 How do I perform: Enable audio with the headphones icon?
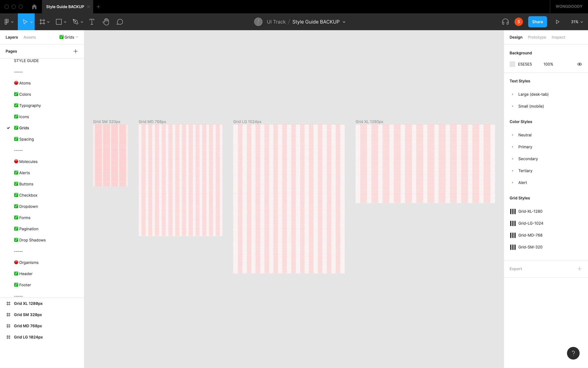click(x=506, y=22)
